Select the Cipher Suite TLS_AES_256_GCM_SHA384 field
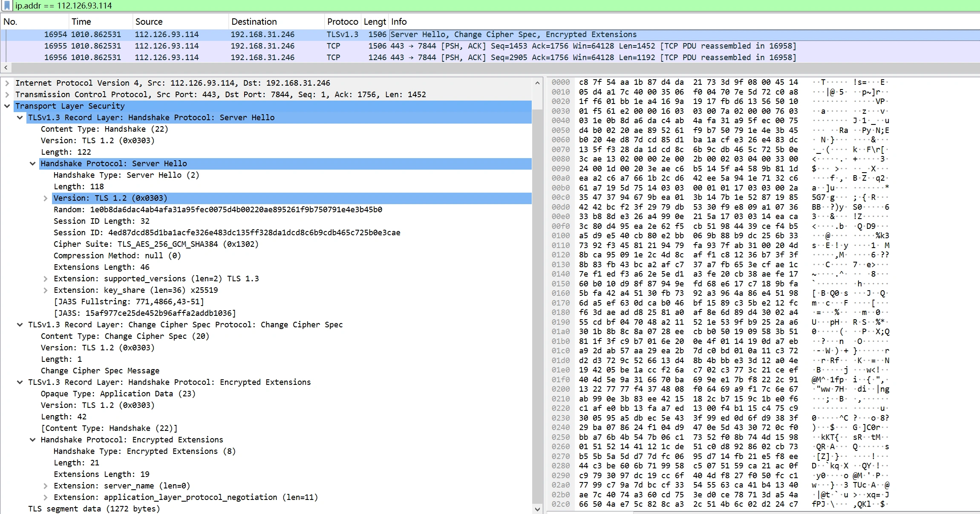 coord(156,244)
